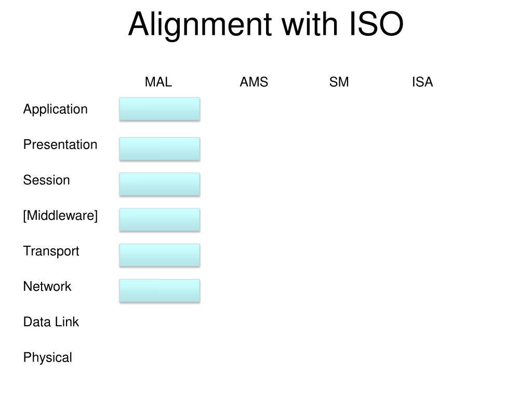Click the Network layer label
The width and height of the screenshot is (532, 399).
[x=47, y=286]
